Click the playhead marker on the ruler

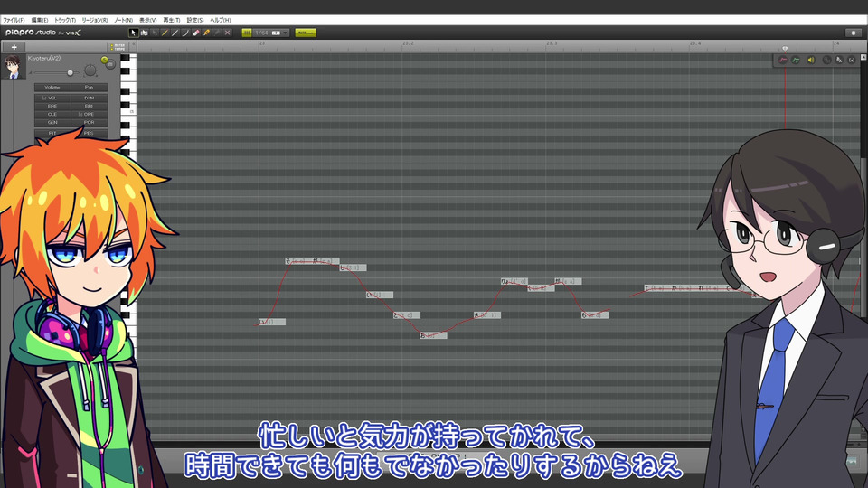click(x=785, y=49)
